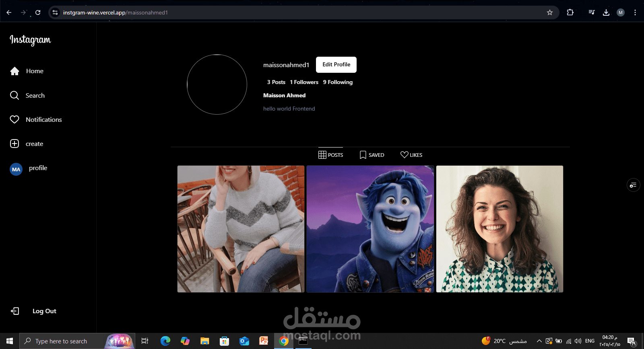Viewport: 644px width, 349px height.
Task: Open Chrome media controls icon
Action: tap(592, 12)
